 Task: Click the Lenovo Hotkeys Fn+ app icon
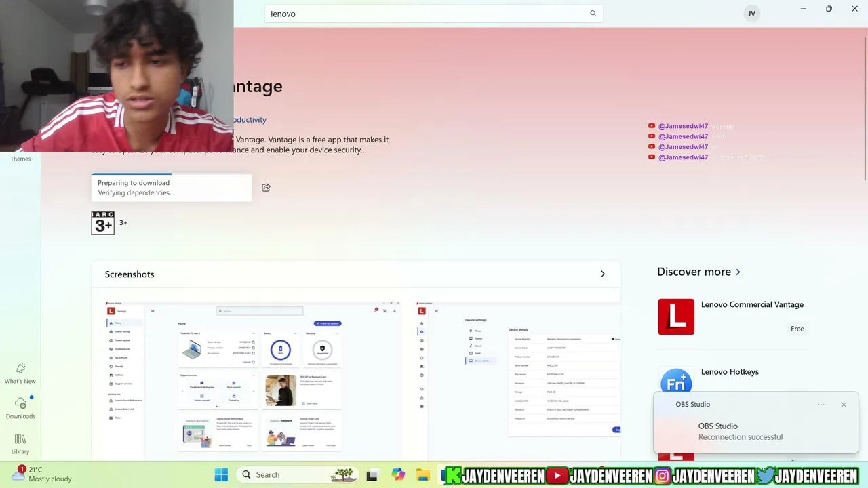tap(676, 383)
